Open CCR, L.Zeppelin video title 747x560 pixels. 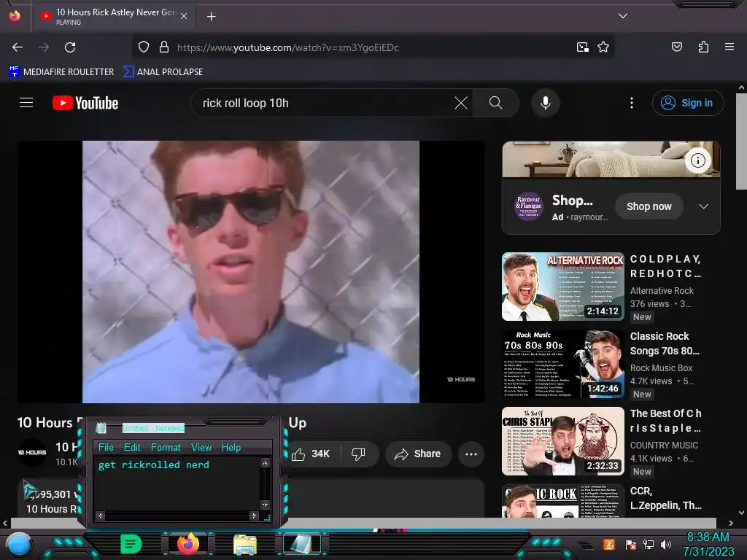click(x=665, y=498)
